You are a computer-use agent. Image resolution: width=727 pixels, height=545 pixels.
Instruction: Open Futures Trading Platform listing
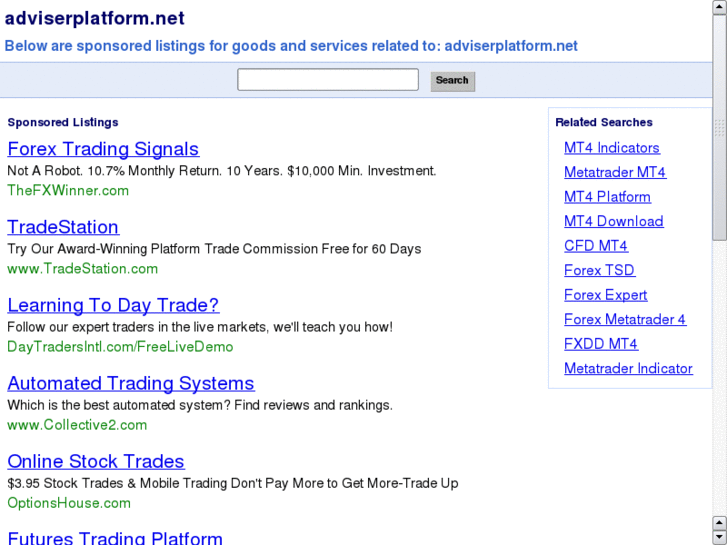pyautogui.click(x=115, y=538)
